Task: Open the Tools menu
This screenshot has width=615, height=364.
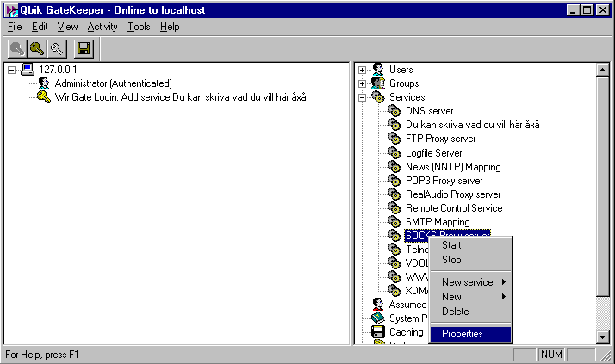Action: 139,27
